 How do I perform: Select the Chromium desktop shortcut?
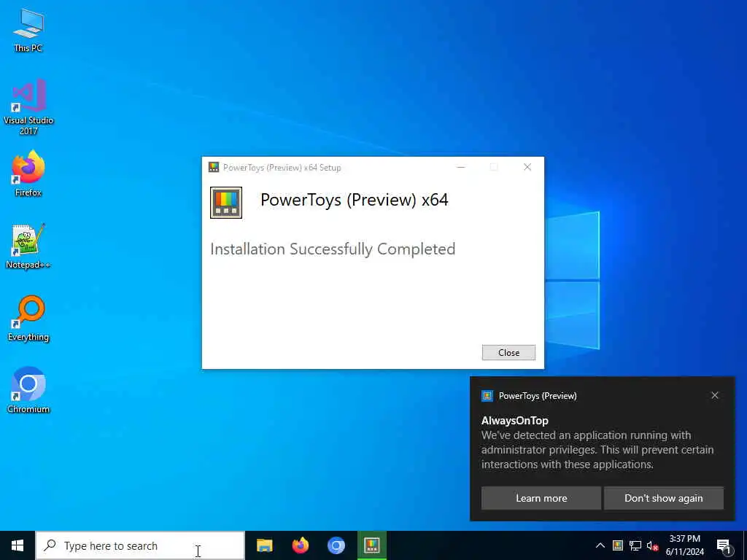tap(28, 390)
